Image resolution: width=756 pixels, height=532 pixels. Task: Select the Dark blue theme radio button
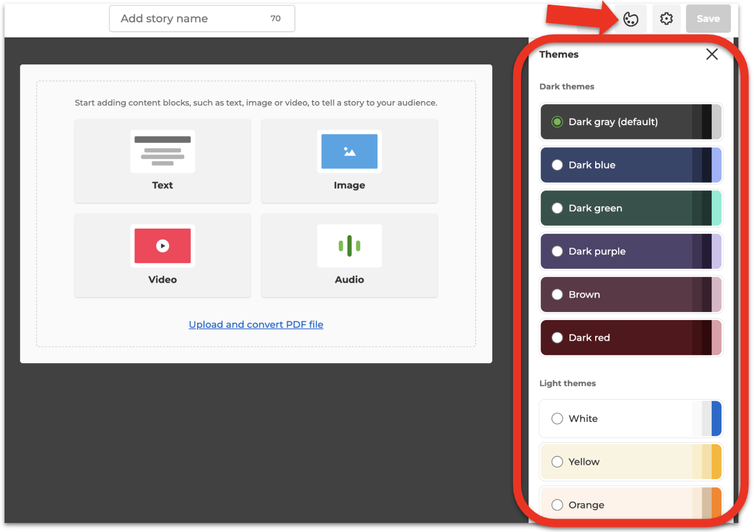pos(557,165)
